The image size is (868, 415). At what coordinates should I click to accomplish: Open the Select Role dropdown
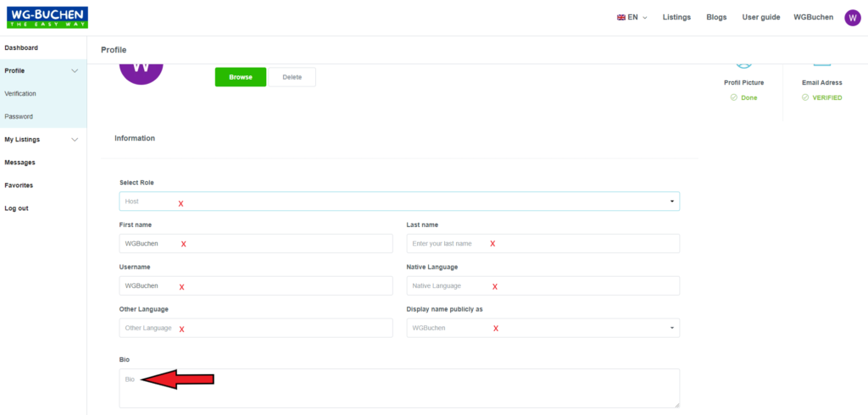[x=399, y=202]
